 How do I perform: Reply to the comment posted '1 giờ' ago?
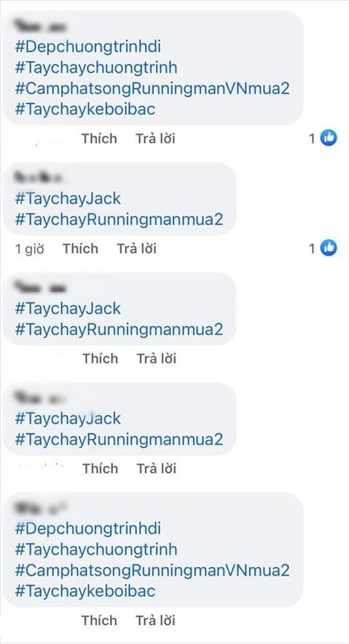click(137, 249)
